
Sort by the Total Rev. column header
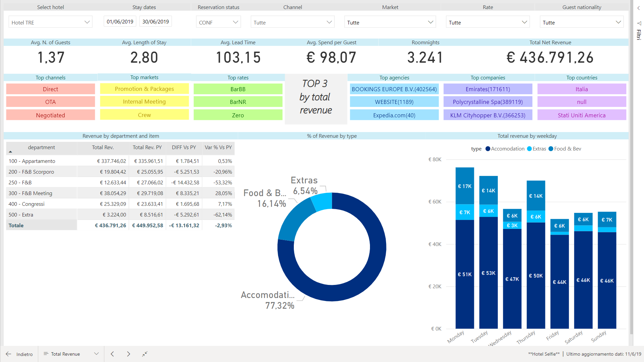tap(103, 147)
